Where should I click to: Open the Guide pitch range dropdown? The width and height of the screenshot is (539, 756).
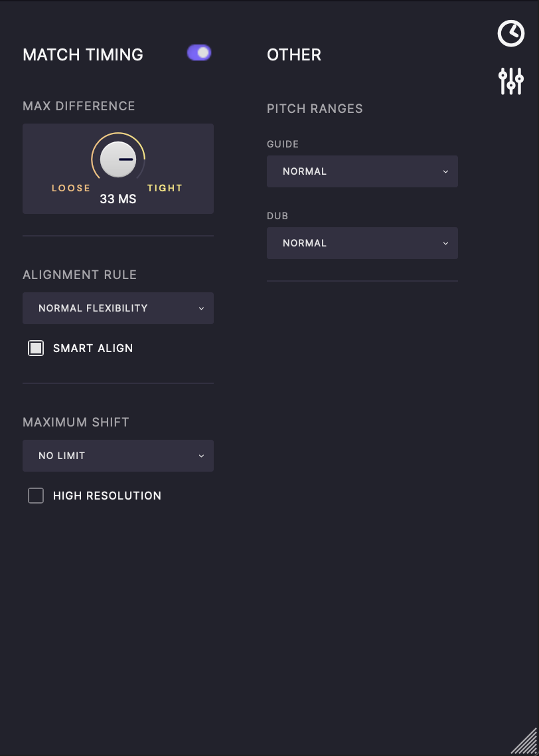pyautogui.click(x=362, y=171)
